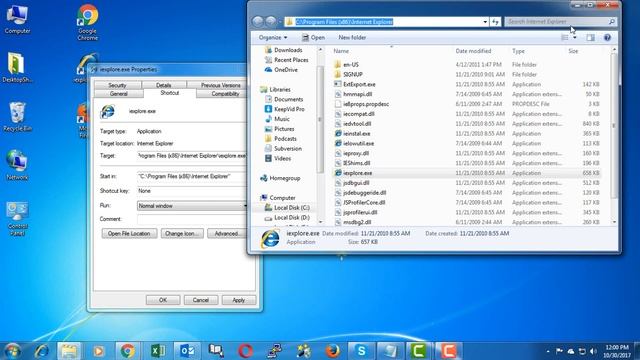Viewport: 640px width, 360px height.
Task: Click the Start in field
Action: (192, 176)
